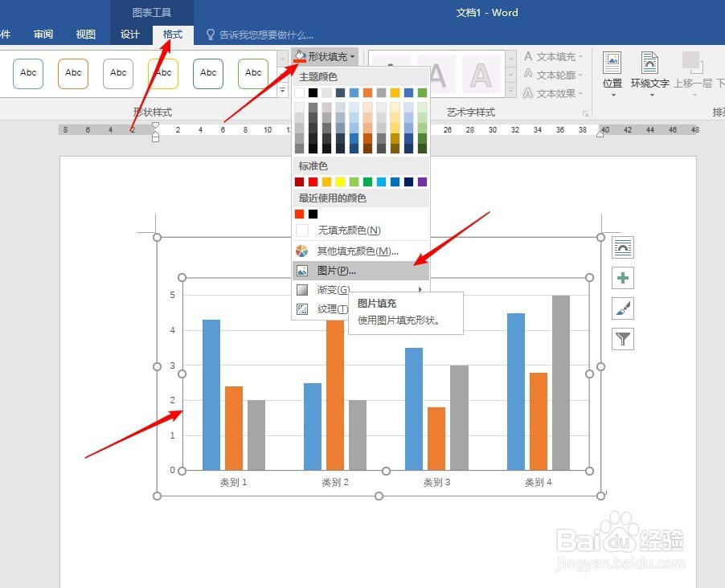Pick the recently used black swatch
Viewport: 725px width, 588px height.
pos(313,214)
